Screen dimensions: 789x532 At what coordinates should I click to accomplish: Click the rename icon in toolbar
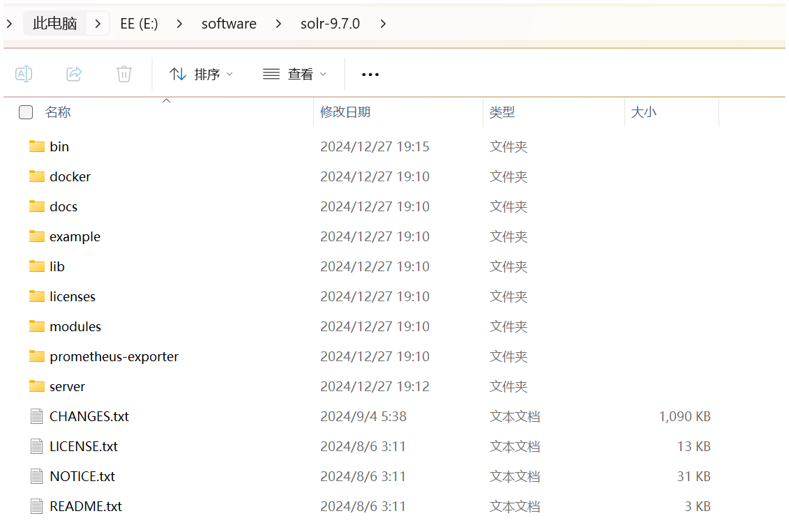point(24,74)
